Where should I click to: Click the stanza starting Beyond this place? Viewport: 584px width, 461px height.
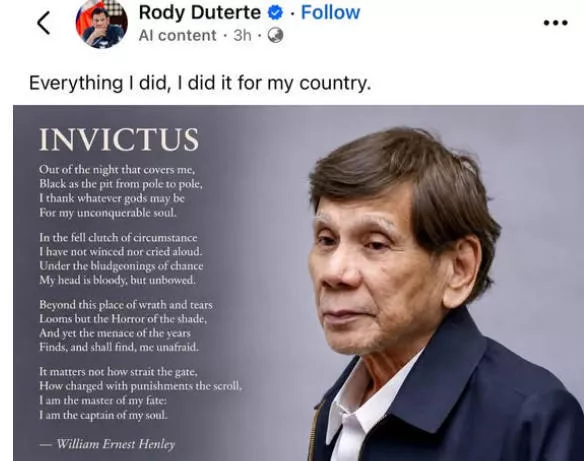(126, 326)
